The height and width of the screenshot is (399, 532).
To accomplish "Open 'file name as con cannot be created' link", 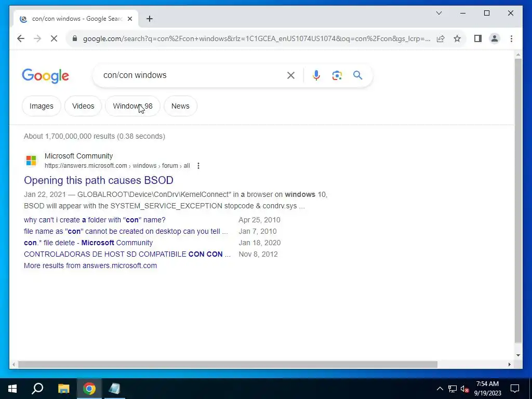I will point(126,231).
